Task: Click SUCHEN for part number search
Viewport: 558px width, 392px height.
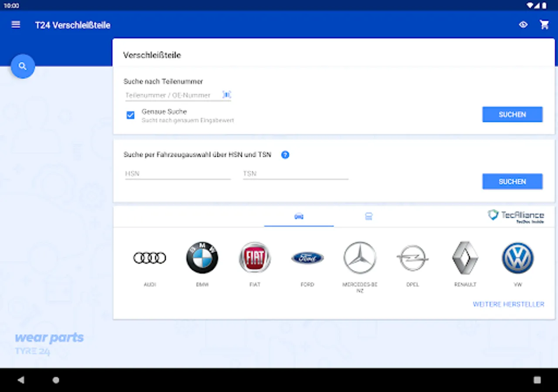Action: [x=512, y=115]
